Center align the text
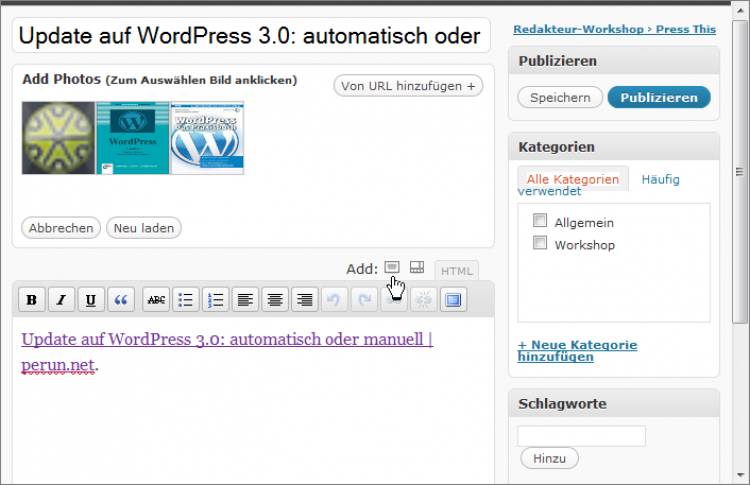This screenshot has width=750, height=485. (274, 299)
